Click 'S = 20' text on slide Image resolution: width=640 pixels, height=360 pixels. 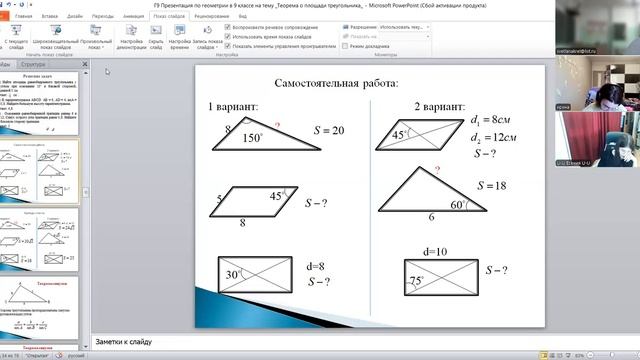329,131
